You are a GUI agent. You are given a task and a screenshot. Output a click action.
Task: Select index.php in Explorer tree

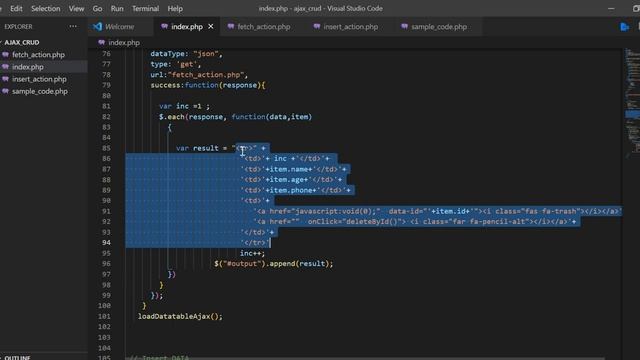(28, 67)
